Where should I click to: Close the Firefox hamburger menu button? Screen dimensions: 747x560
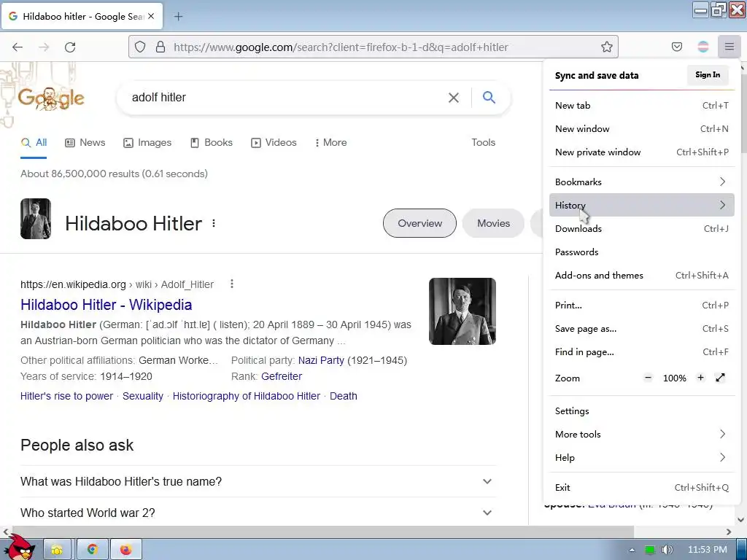coord(729,47)
